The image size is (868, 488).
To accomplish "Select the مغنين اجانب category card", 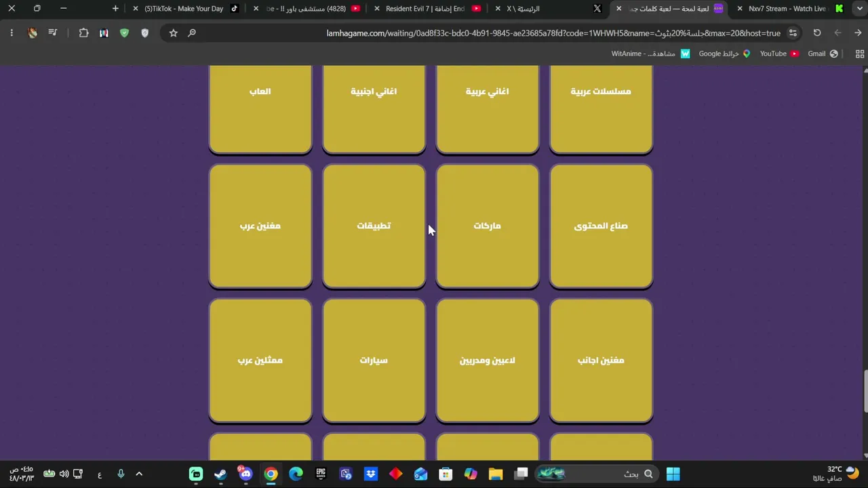I will pyautogui.click(x=601, y=360).
